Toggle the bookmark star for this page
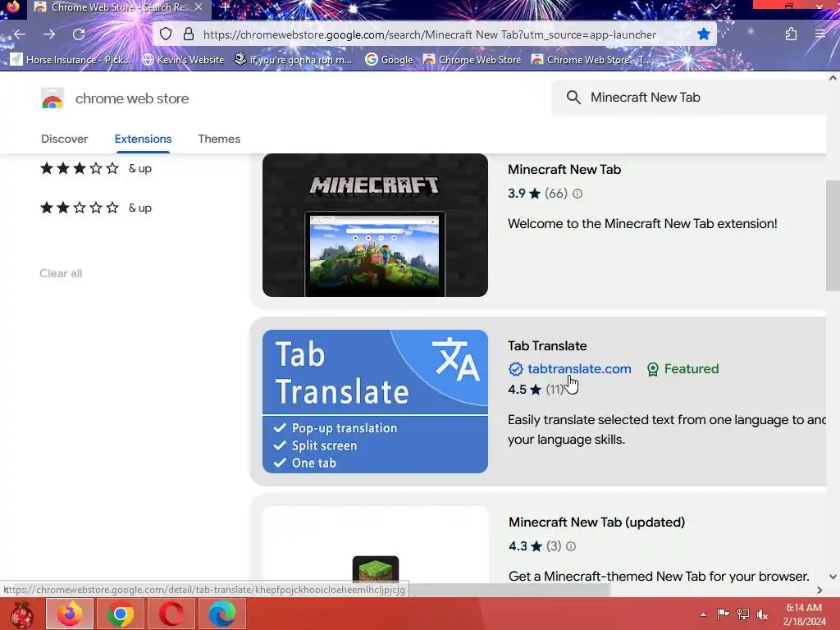This screenshot has height=630, width=840. pyautogui.click(x=703, y=34)
